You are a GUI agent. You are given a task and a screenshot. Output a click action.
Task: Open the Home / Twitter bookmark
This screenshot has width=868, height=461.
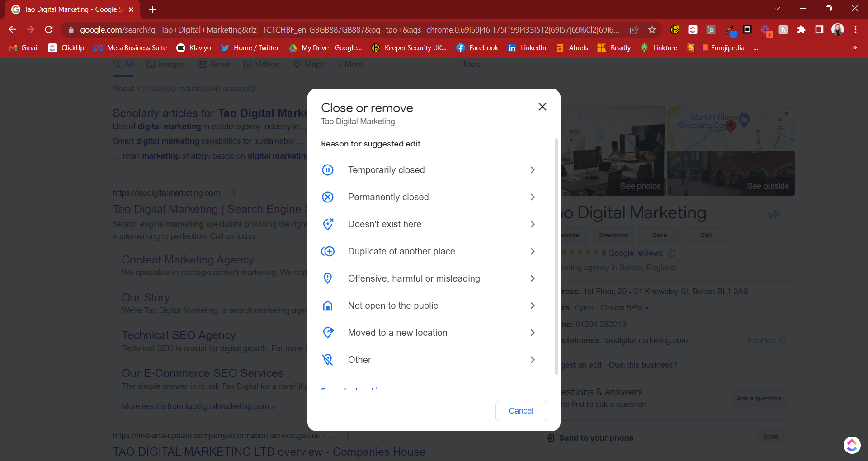click(x=250, y=48)
